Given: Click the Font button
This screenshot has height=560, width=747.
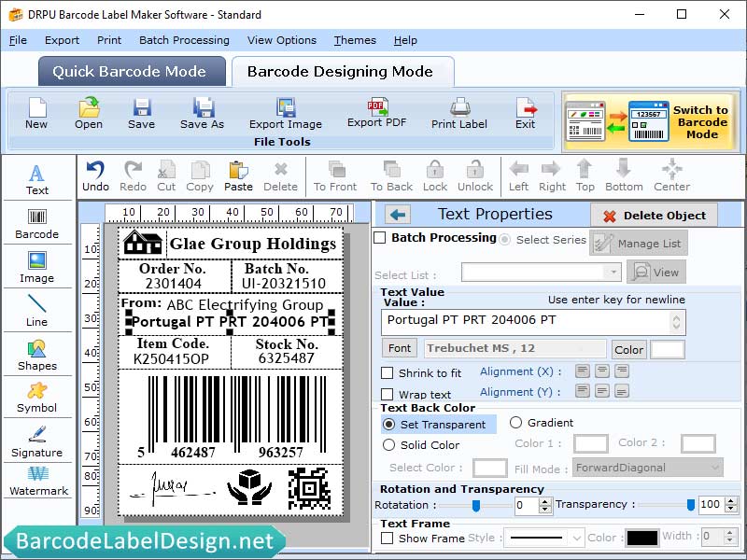Looking at the screenshot, I should coord(400,348).
